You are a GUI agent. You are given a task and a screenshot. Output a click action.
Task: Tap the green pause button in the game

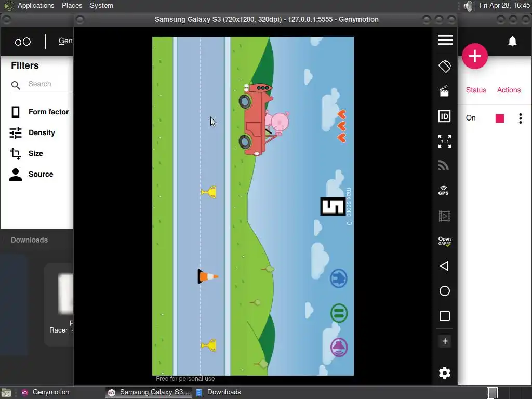(339, 313)
